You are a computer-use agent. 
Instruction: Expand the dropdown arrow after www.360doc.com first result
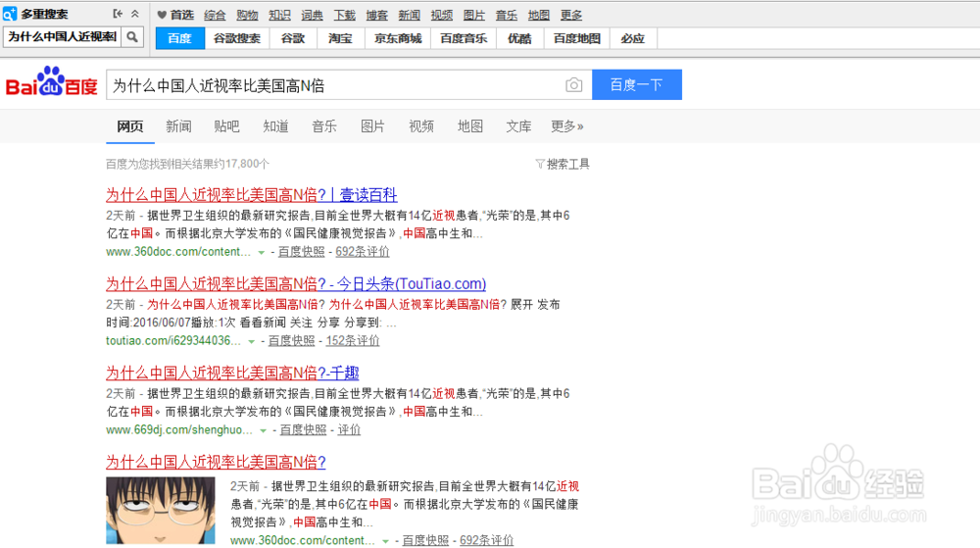[262, 253]
